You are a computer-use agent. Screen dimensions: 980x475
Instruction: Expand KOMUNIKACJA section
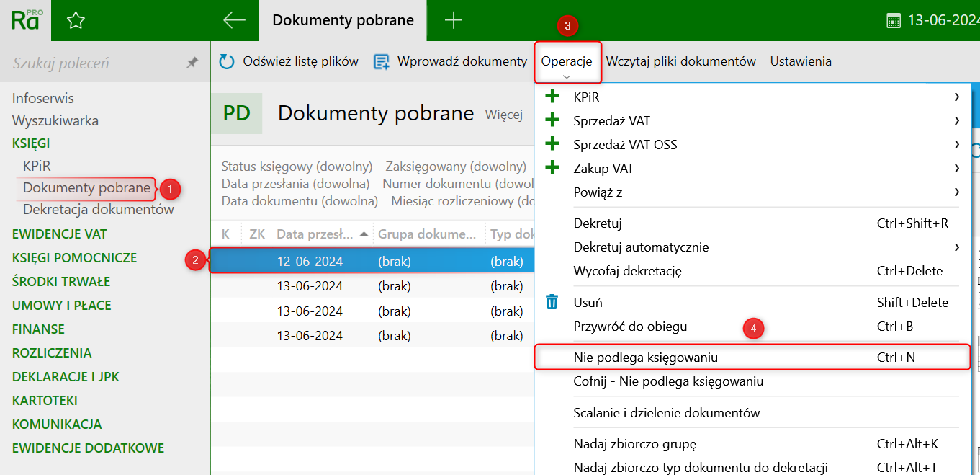57,425
